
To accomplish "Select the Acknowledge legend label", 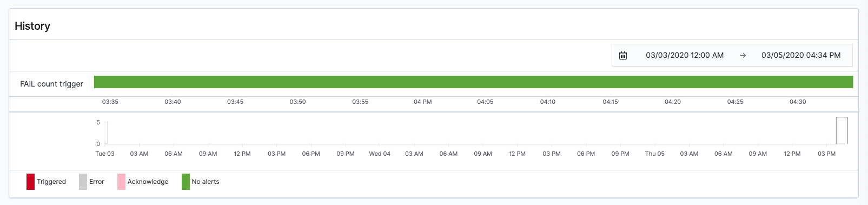I will 148,182.
